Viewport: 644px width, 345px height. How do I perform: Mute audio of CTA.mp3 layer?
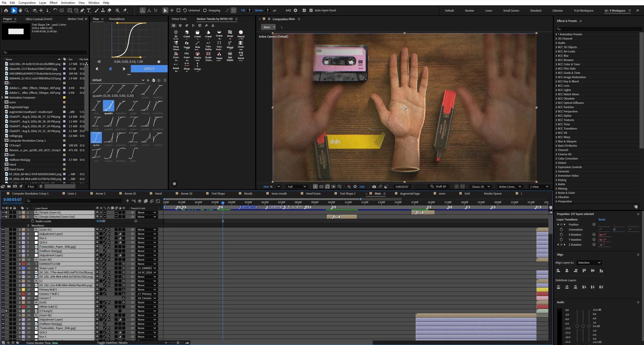[x=7, y=311]
